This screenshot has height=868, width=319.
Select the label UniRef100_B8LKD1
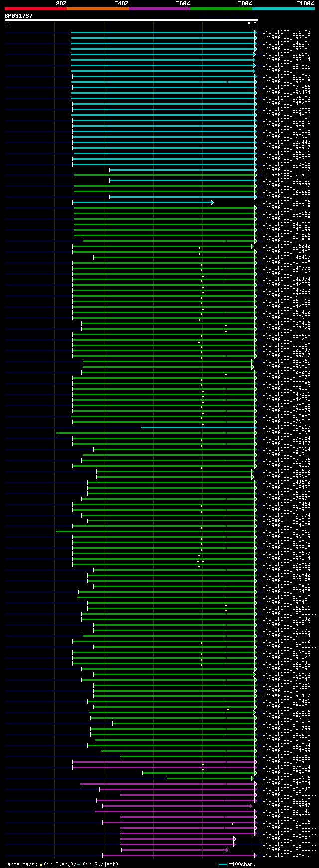click(x=286, y=340)
